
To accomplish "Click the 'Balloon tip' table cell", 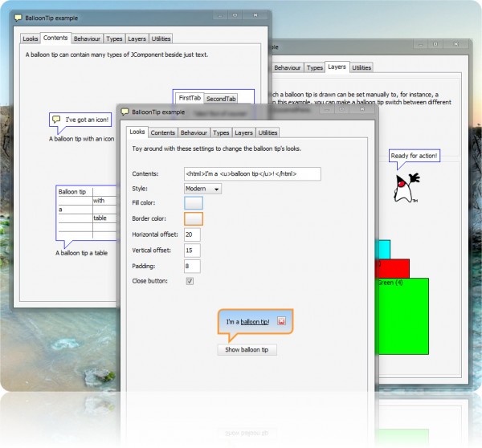I will 76,192.
